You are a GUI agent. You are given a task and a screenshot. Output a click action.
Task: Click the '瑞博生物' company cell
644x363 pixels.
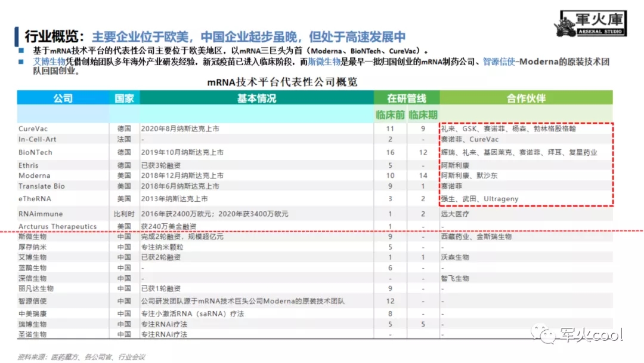(x=32, y=324)
